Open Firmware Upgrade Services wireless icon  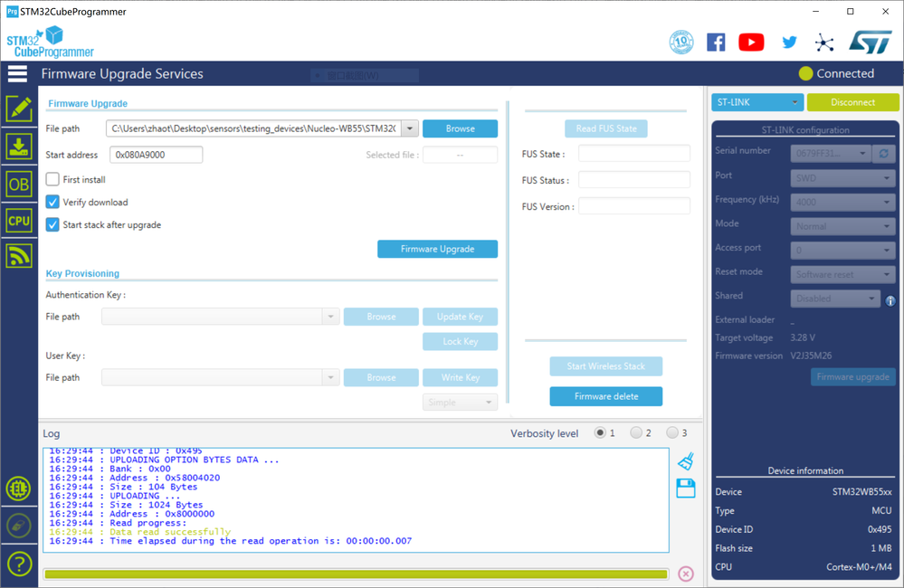click(19, 256)
